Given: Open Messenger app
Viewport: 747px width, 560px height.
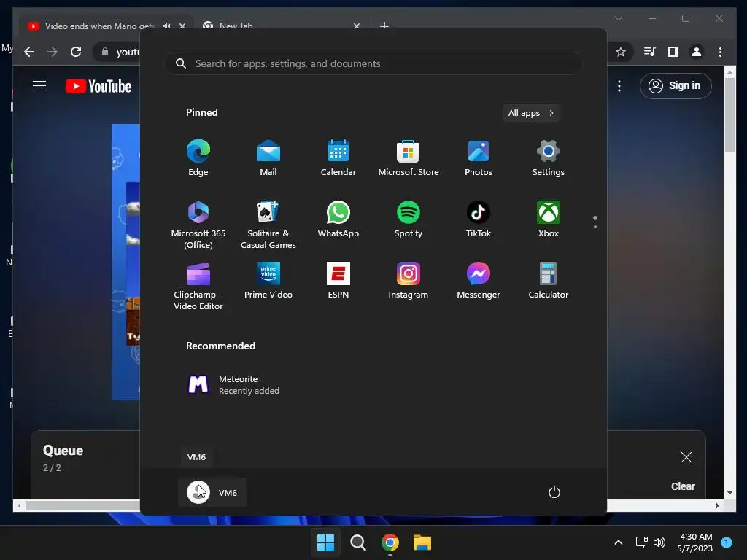Looking at the screenshot, I should (x=479, y=281).
